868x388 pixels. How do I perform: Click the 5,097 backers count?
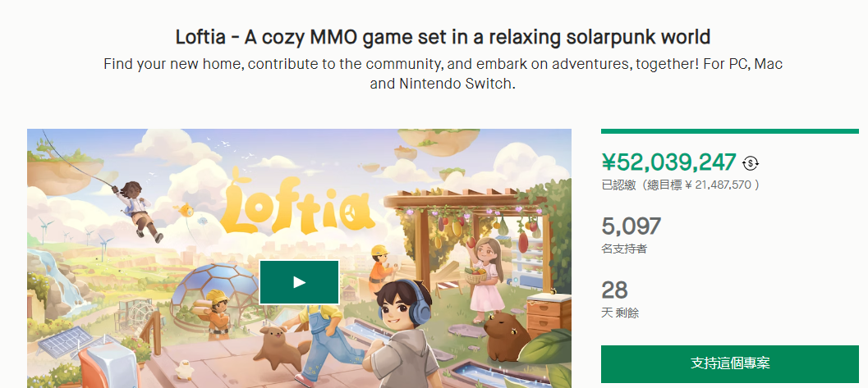(x=631, y=226)
